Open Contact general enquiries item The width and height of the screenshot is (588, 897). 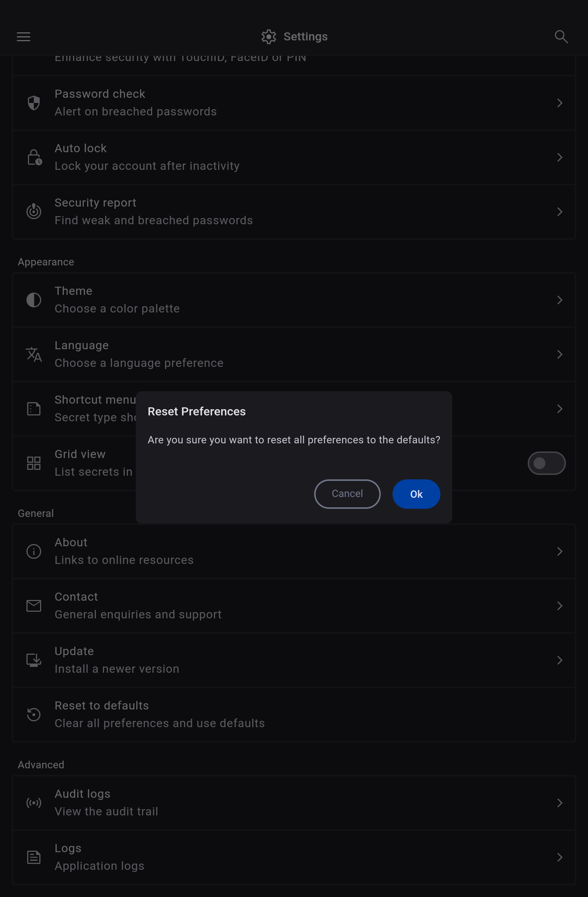(294, 605)
